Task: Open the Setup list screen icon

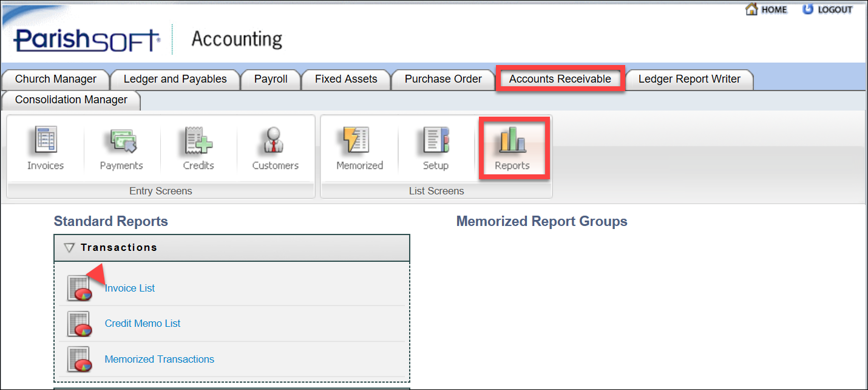Action: [x=436, y=141]
